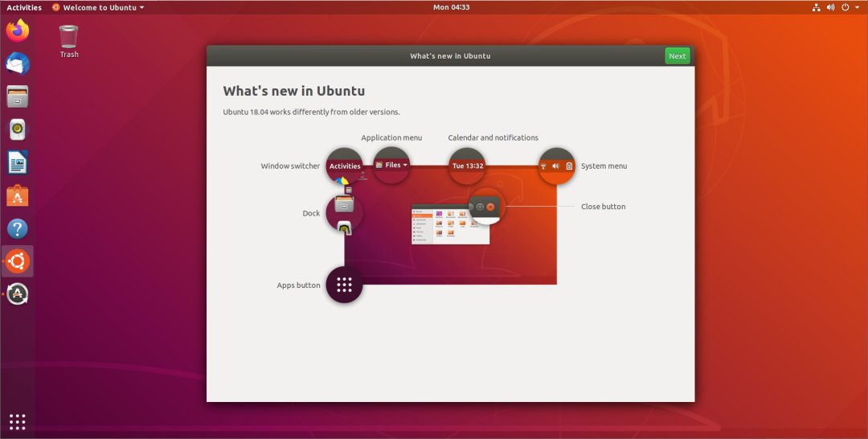868x439 pixels.
Task: Open the Activities overview
Action: 24,8
